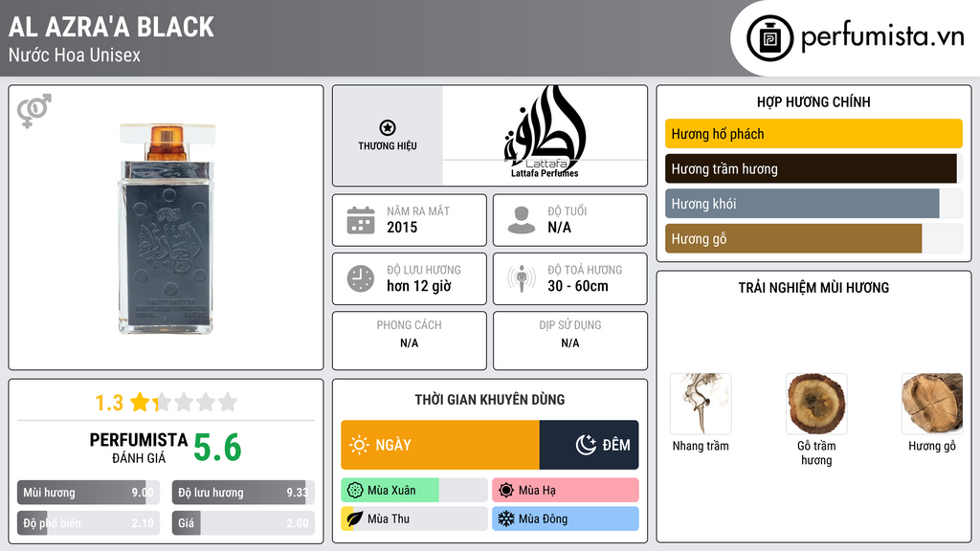This screenshot has height=551, width=980.
Task: Click the Mùa Xuân season bar
Action: point(413,490)
